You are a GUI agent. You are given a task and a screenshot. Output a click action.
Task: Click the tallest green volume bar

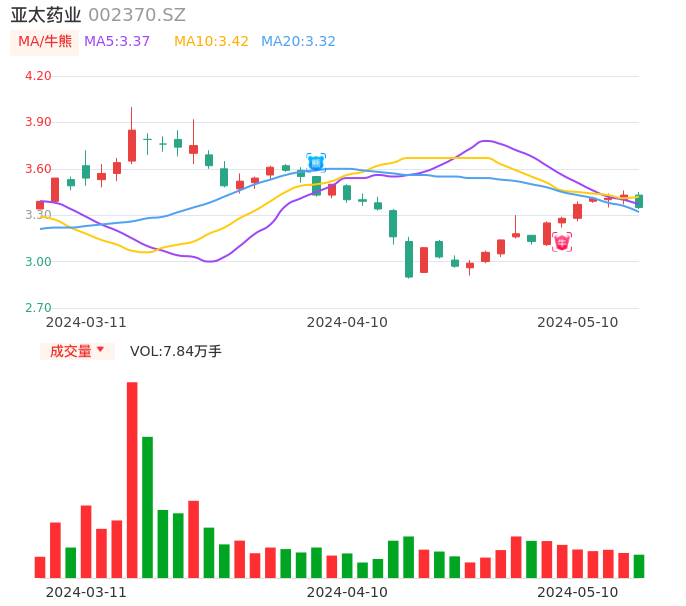coord(147,507)
